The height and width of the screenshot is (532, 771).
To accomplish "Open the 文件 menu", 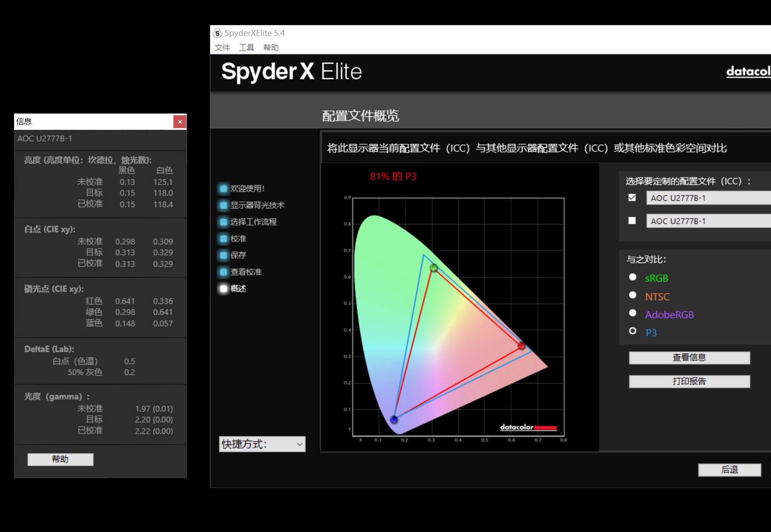I will point(222,47).
